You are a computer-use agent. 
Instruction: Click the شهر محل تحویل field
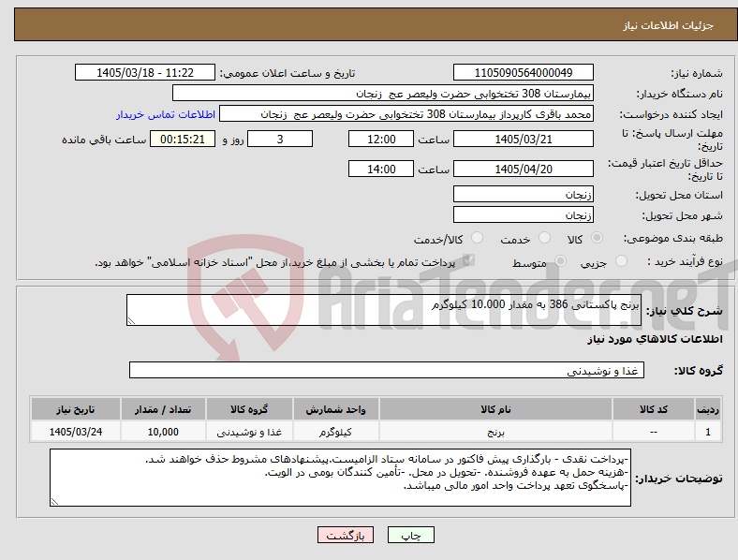(523, 214)
